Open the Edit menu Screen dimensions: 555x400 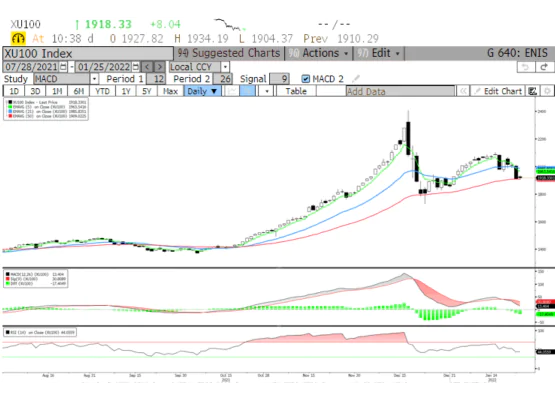(x=379, y=53)
